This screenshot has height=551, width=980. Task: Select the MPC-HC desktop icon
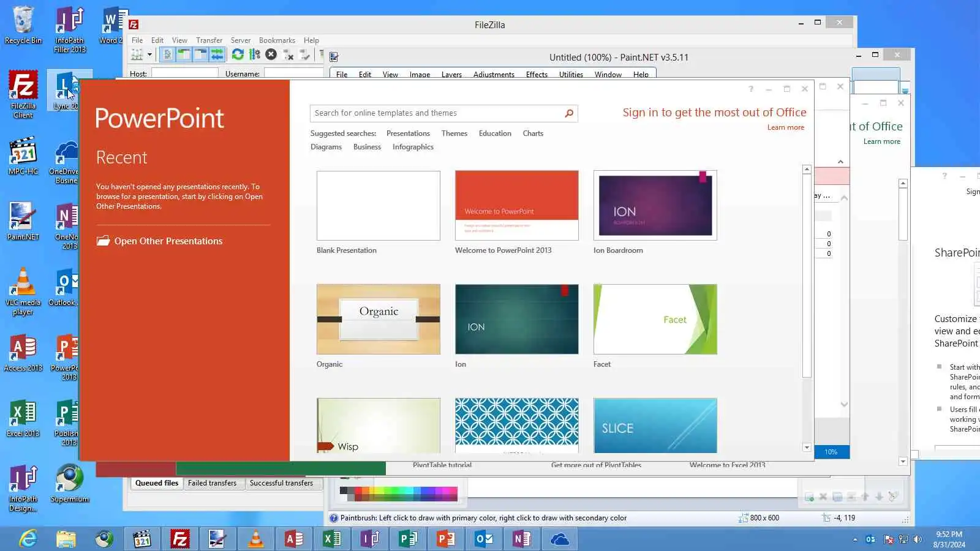click(x=23, y=157)
